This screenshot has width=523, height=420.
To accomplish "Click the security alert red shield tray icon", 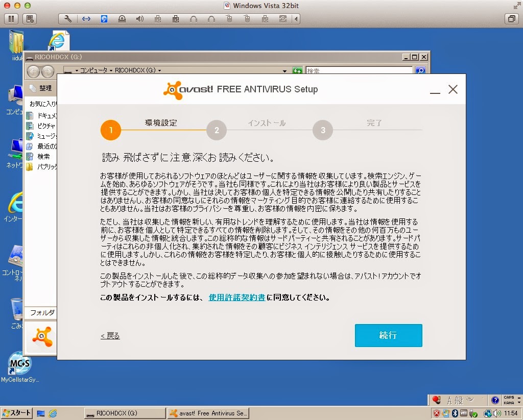I will click(x=436, y=413).
